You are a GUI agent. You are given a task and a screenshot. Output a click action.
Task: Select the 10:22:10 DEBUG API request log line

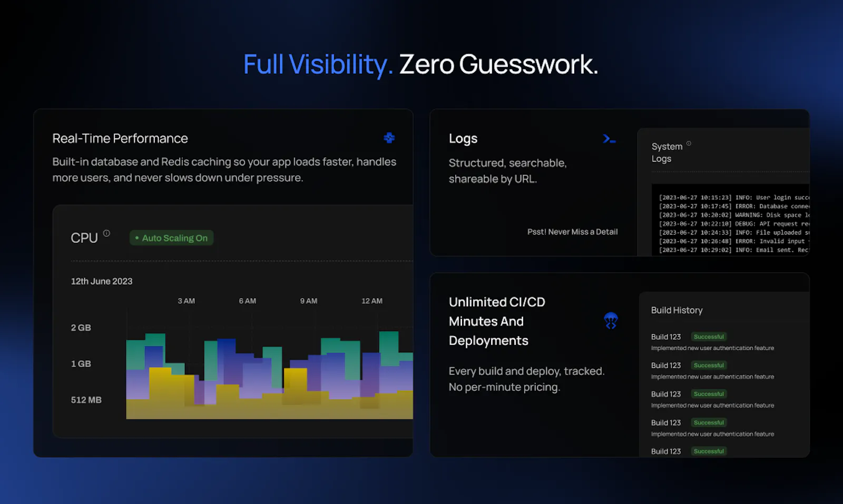tap(734, 224)
